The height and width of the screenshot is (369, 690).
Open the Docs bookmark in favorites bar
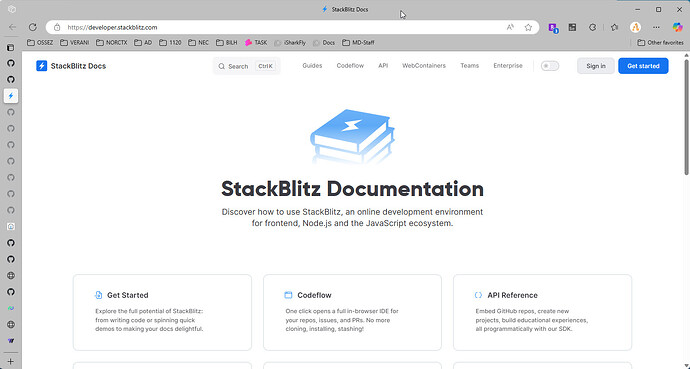324,43
